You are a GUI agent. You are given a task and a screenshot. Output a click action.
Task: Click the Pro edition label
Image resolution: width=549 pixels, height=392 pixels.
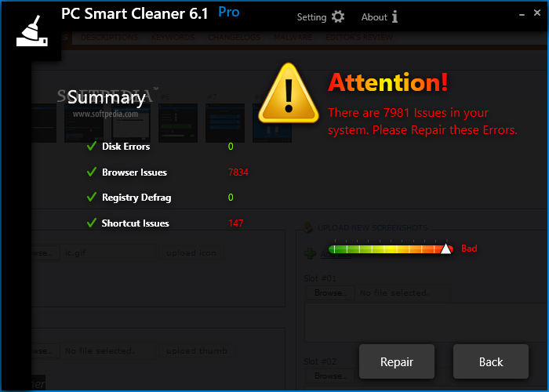229,13
